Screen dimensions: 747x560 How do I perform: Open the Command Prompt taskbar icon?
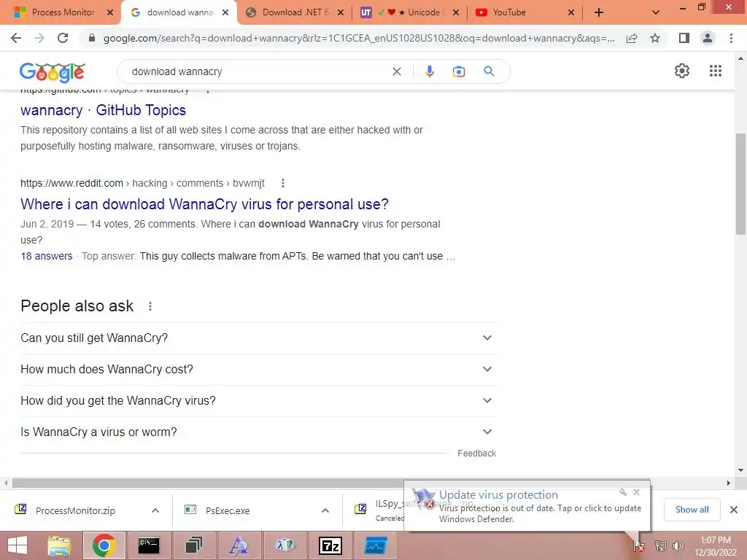(x=148, y=545)
